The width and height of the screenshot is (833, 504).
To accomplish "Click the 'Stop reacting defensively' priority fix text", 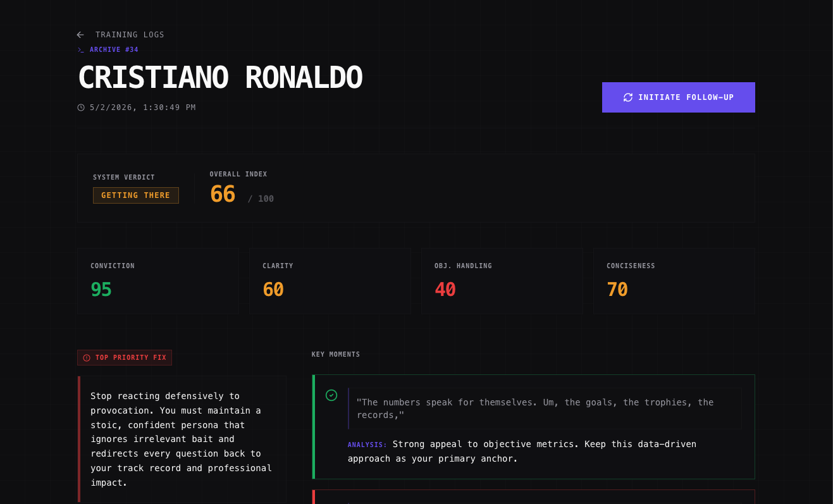I will (x=182, y=439).
